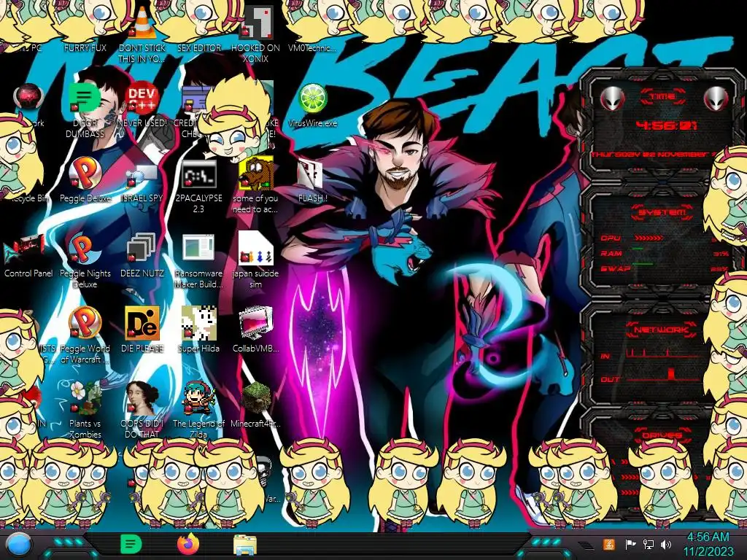Launch the Super Hilda game icon
Image resolution: width=747 pixels, height=560 pixels.
coord(198,323)
